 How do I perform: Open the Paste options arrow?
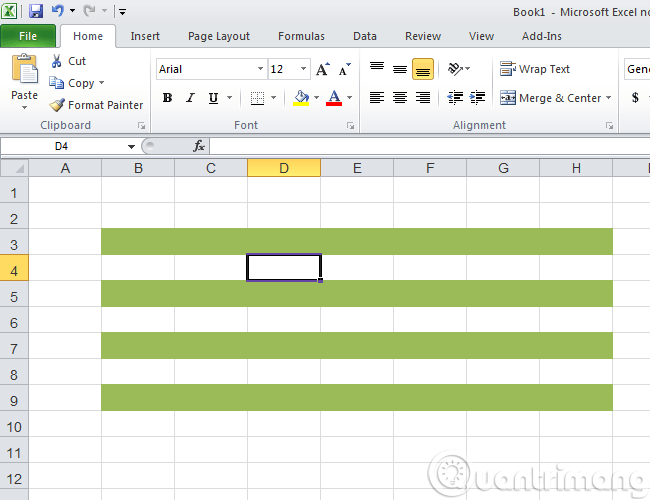click(24, 108)
